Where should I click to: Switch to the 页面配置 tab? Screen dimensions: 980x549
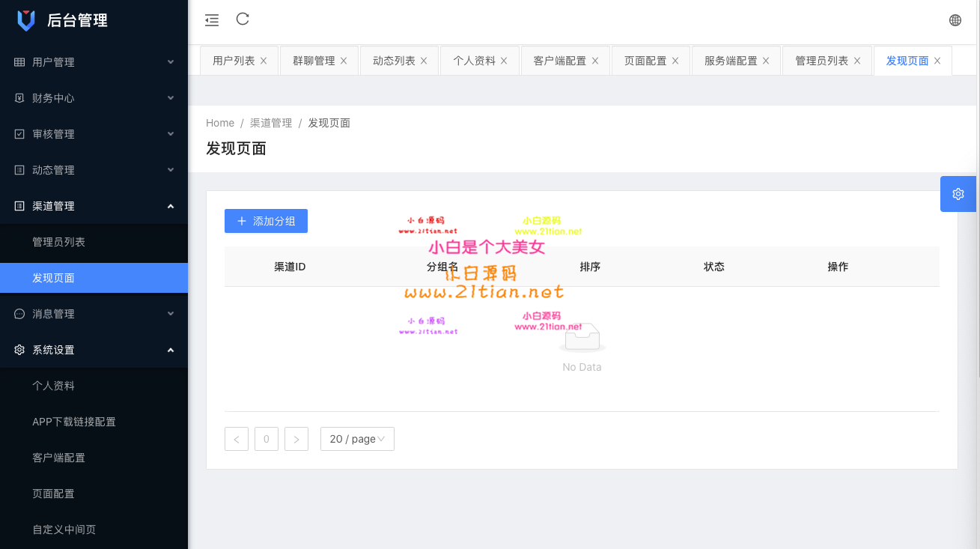point(645,61)
